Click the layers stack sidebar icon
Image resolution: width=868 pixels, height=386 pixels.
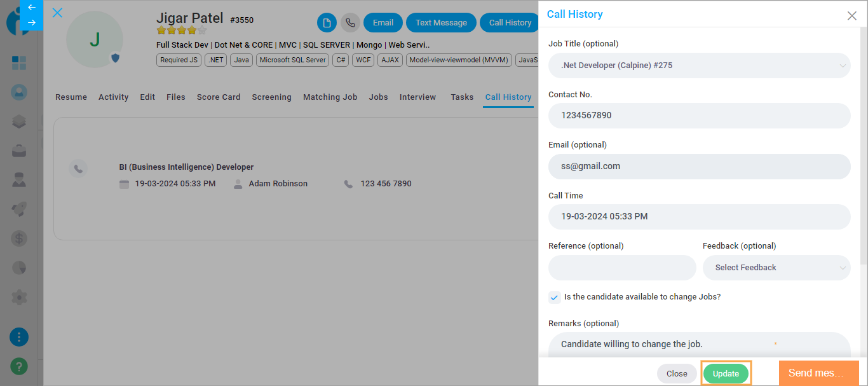[19, 121]
